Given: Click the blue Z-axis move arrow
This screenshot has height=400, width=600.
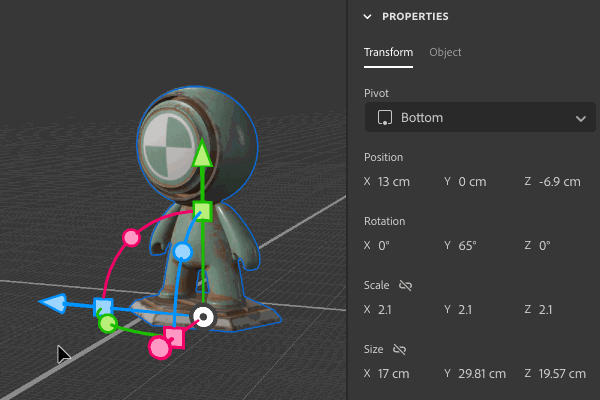Looking at the screenshot, I should pos(54,303).
